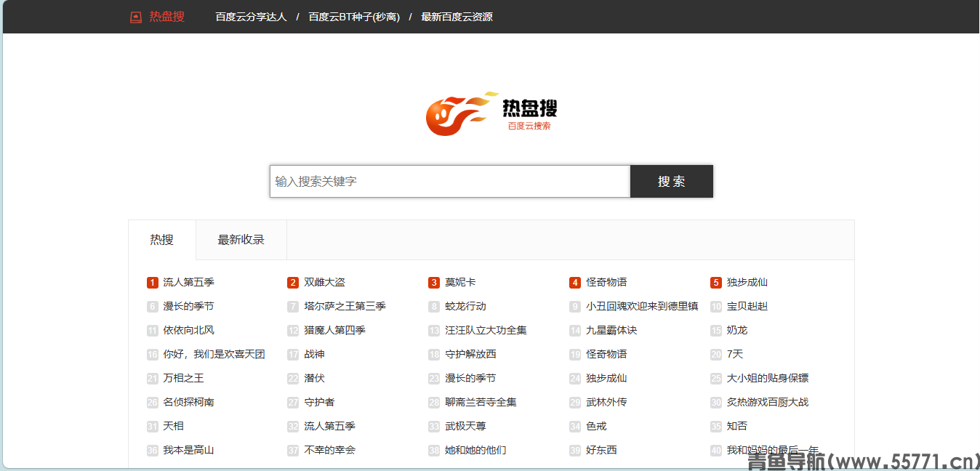Open 百度云BT种子(秒离) in the top navigation

coord(354,17)
